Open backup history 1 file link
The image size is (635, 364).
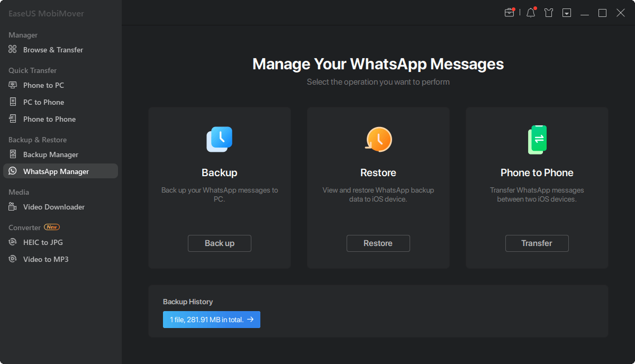(212, 320)
